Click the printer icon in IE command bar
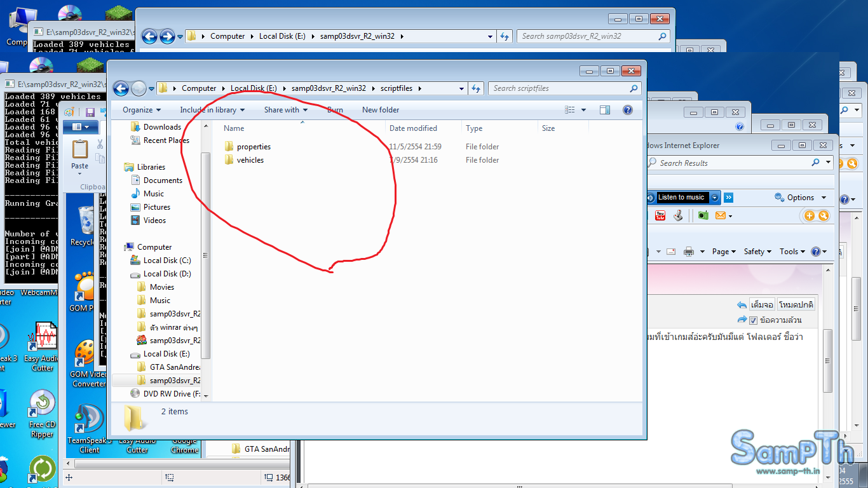Screen dimensions: 868x488 pyautogui.click(x=689, y=252)
